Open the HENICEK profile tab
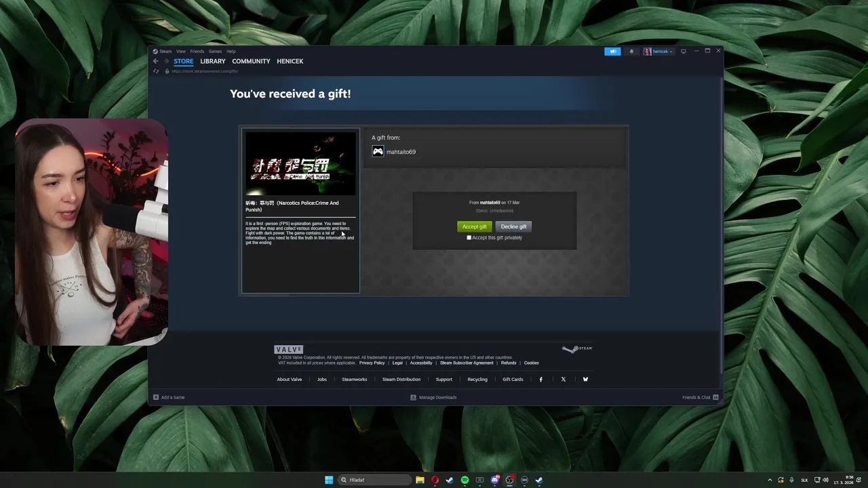This screenshot has width=868, height=488. tap(290, 61)
